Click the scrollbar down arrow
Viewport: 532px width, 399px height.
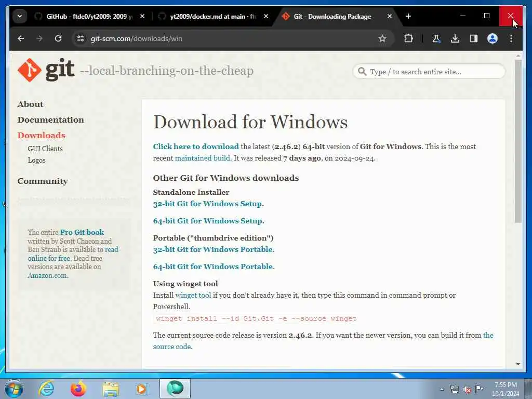click(x=518, y=364)
